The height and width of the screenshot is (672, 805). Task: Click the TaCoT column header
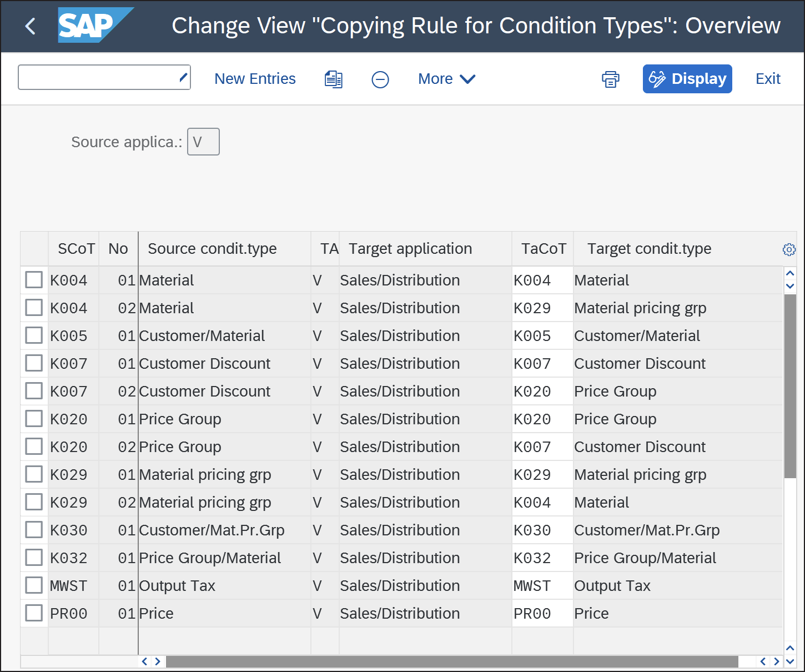(543, 249)
